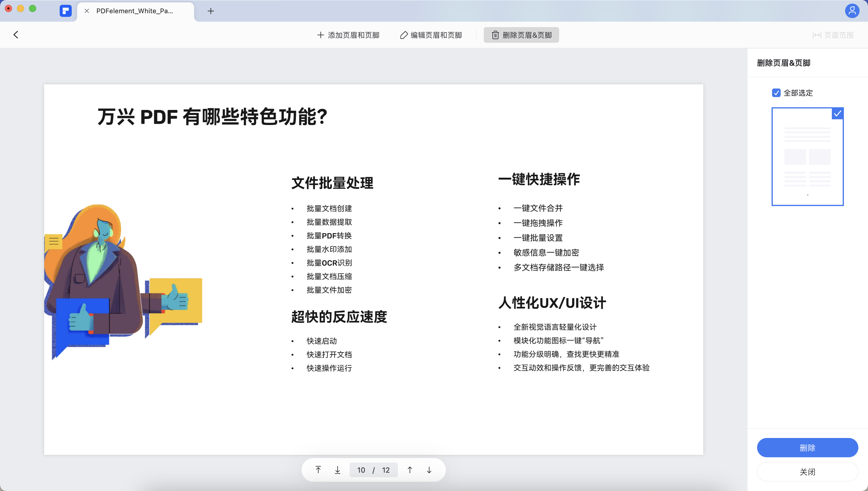
Task: Click the edit header and footer pencil icon
Action: (x=404, y=35)
